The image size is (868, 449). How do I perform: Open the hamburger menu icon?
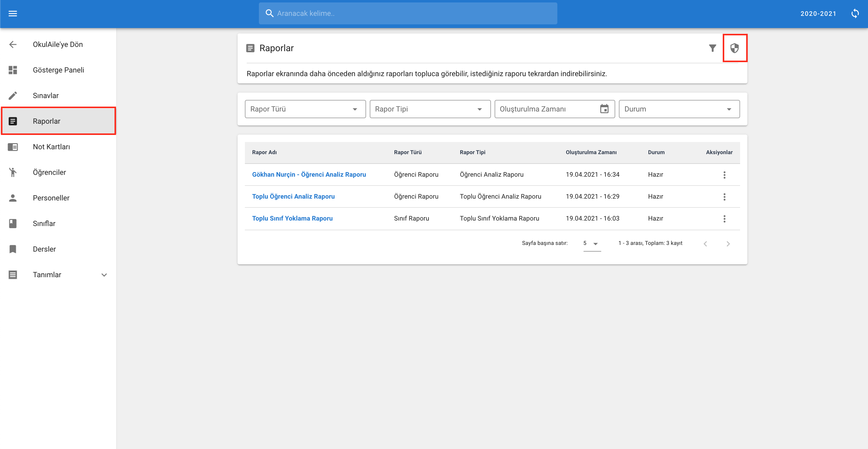[x=13, y=13]
